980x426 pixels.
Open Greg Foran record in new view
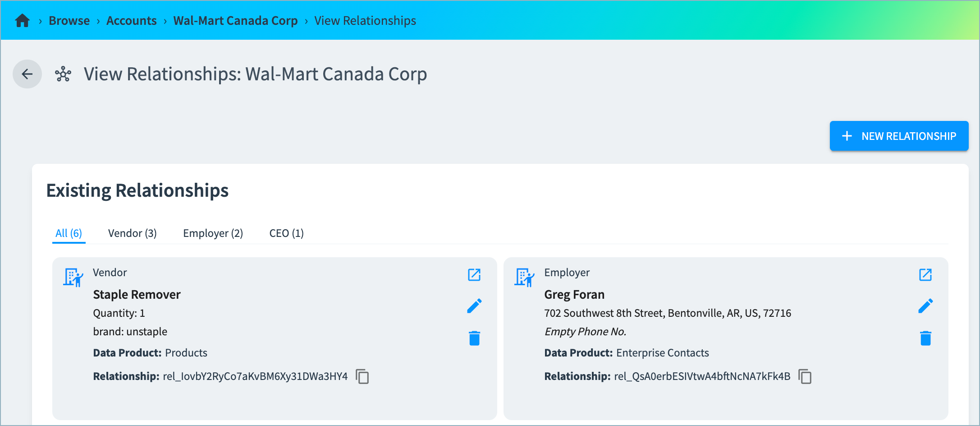point(925,274)
